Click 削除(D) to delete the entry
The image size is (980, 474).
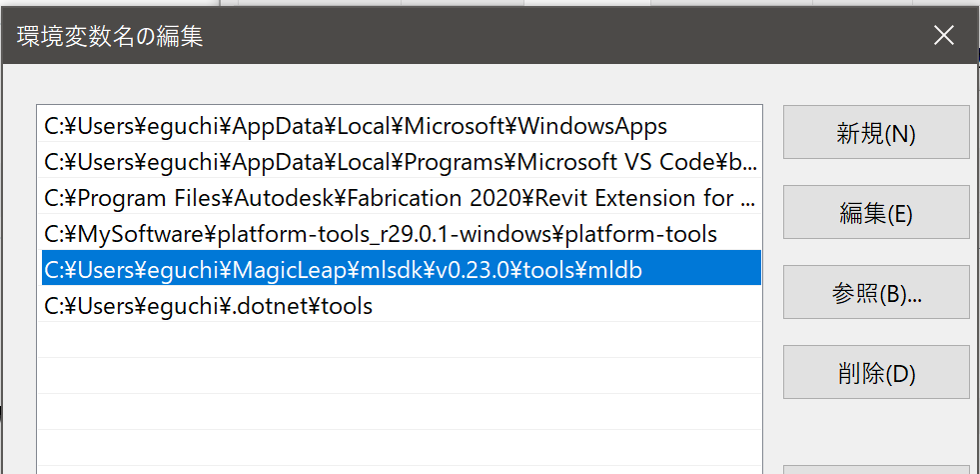tap(876, 373)
